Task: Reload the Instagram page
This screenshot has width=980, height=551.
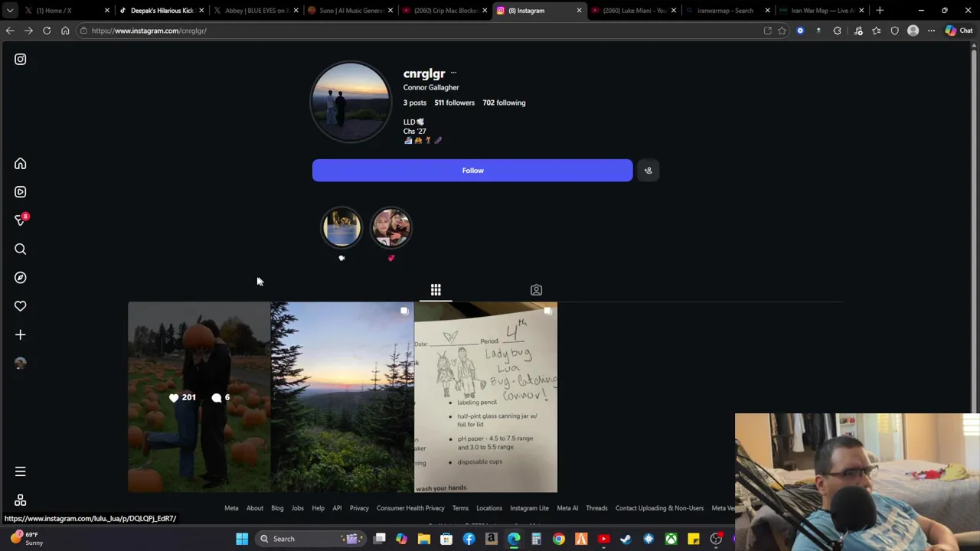Action: [x=47, y=31]
